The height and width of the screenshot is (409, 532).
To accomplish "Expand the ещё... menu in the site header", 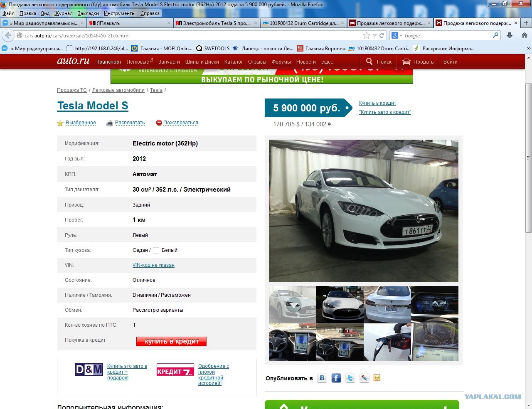I will (328, 62).
